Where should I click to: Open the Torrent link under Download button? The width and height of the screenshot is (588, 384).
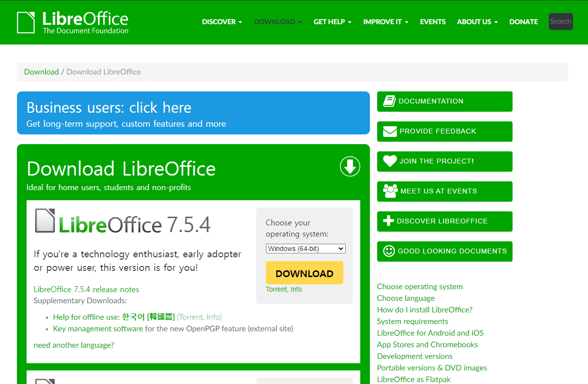point(277,289)
